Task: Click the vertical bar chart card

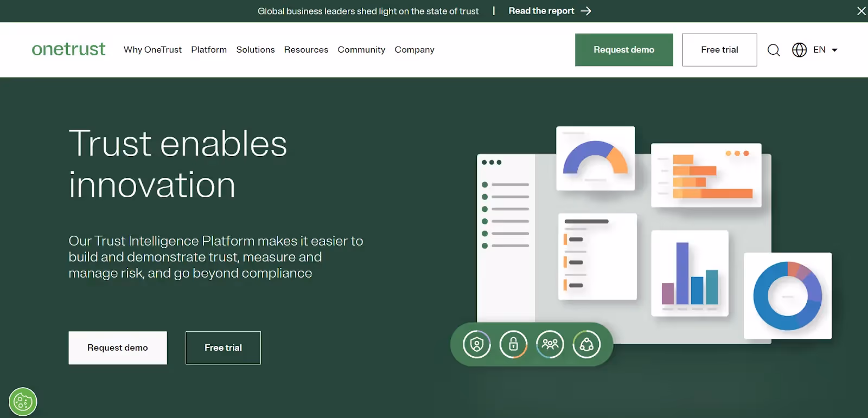Action: pos(690,273)
